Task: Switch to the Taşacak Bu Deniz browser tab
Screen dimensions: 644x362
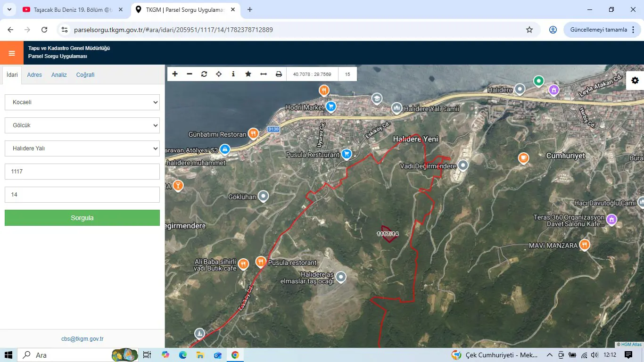Action: (73, 9)
